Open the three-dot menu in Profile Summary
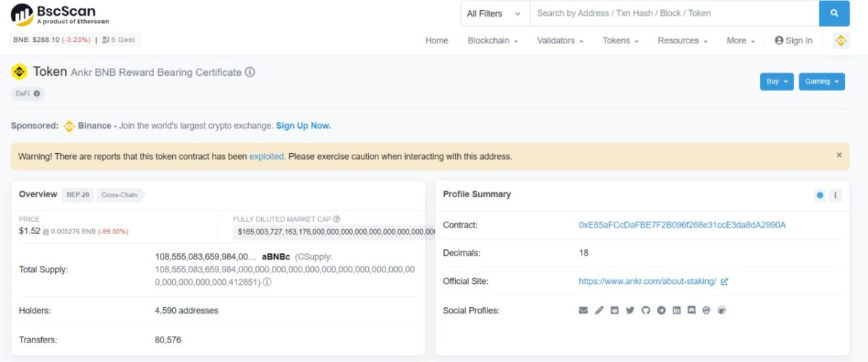This screenshot has height=362, width=868. (x=835, y=195)
